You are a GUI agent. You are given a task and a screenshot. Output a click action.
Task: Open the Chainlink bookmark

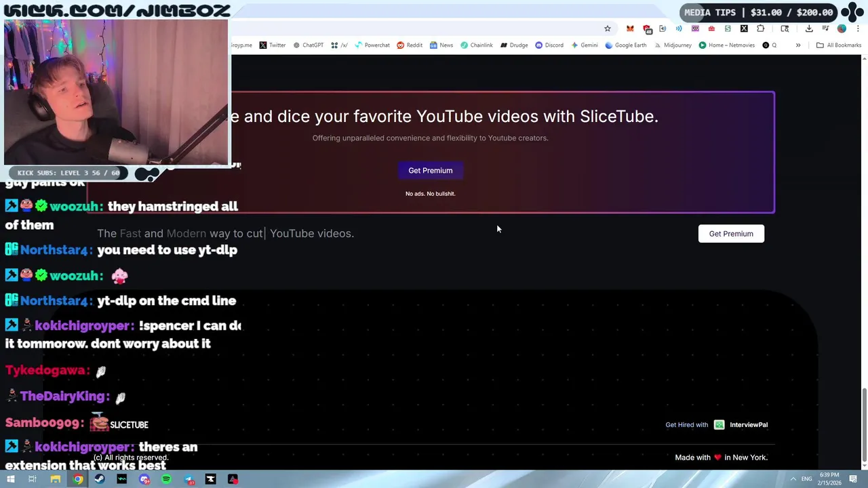click(477, 45)
